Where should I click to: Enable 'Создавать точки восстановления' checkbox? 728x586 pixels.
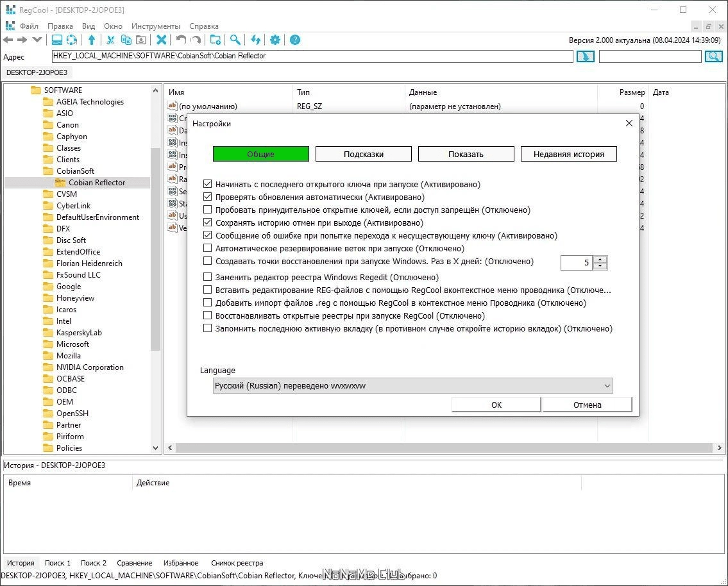[x=208, y=261]
